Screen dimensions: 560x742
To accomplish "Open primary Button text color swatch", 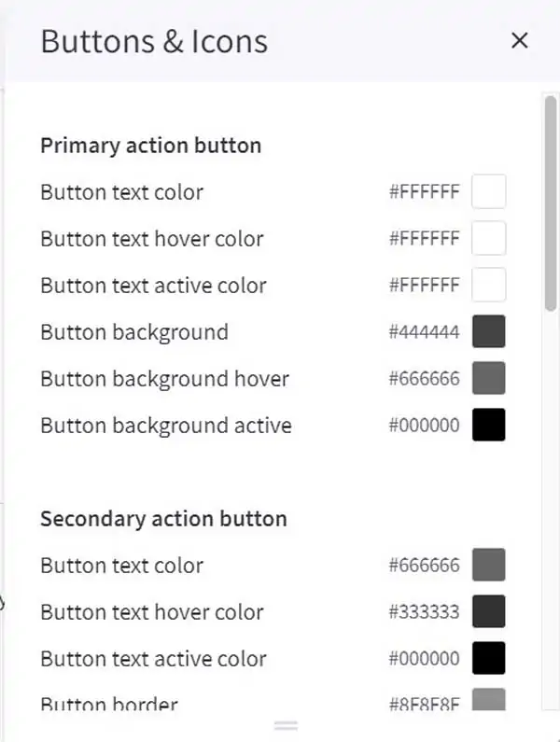I will click(488, 191).
